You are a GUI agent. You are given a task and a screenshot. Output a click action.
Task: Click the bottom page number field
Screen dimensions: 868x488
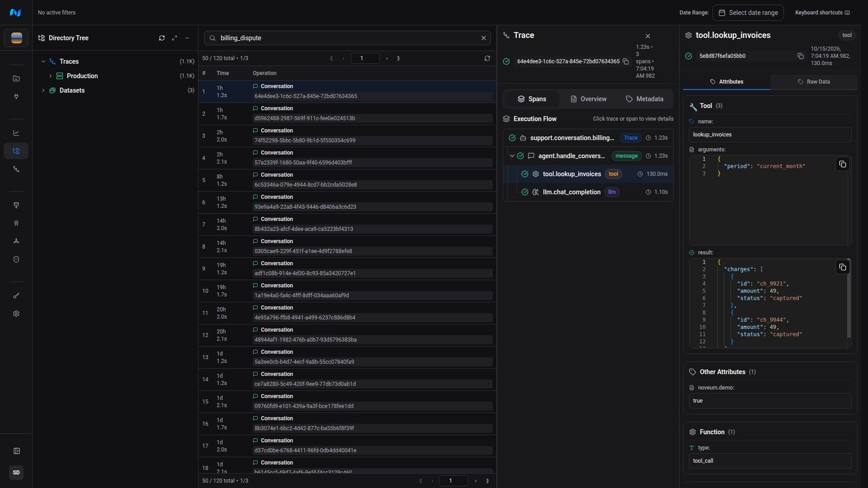pyautogui.click(x=454, y=481)
